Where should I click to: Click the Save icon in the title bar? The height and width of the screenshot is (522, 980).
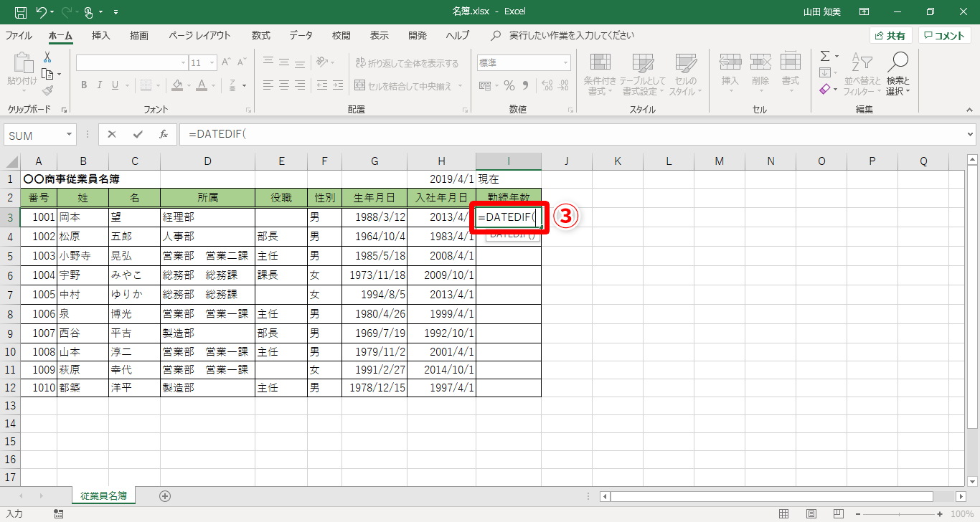click(21, 11)
